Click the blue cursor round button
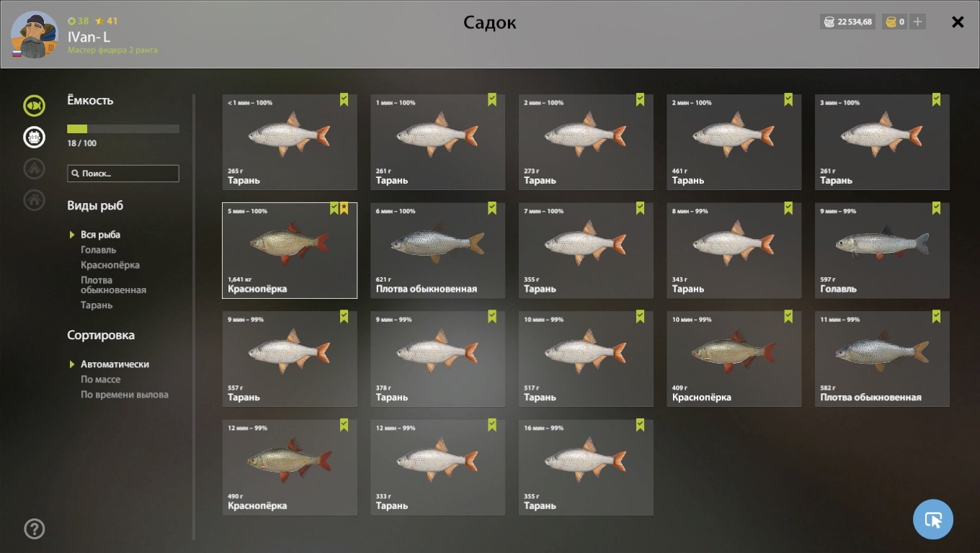The height and width of the screenshot is (553, 980). pos(933,519)
